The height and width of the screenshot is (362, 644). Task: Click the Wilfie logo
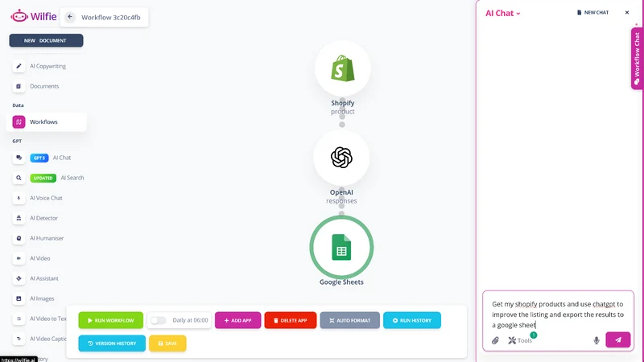(x=33, y=16)
